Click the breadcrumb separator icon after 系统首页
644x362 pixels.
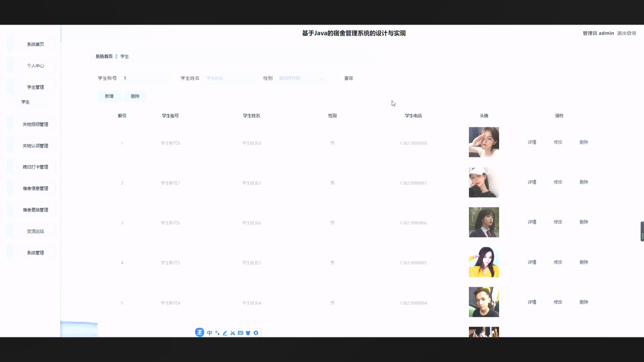click(x=116, y=56)
